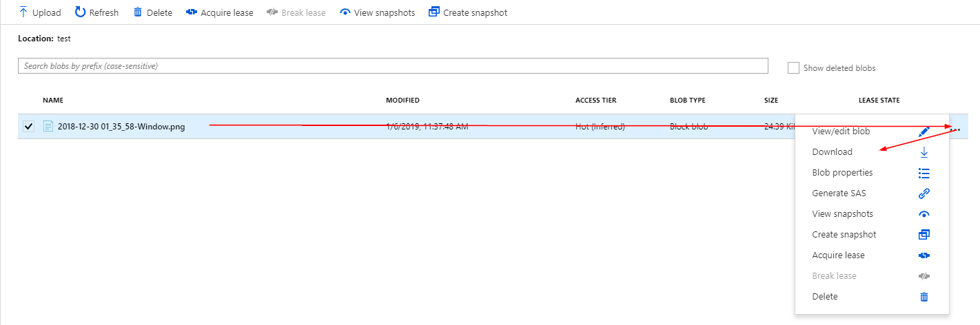Click the chain link icon for Generate SAS
Image resolution: width=980 pixels, height=325 pixels.
coord(924,193)
